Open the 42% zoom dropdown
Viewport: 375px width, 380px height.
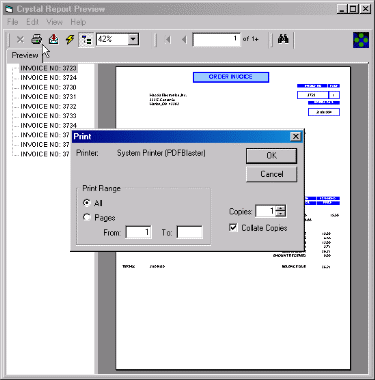pyautogui.click(x=133, y=39)
